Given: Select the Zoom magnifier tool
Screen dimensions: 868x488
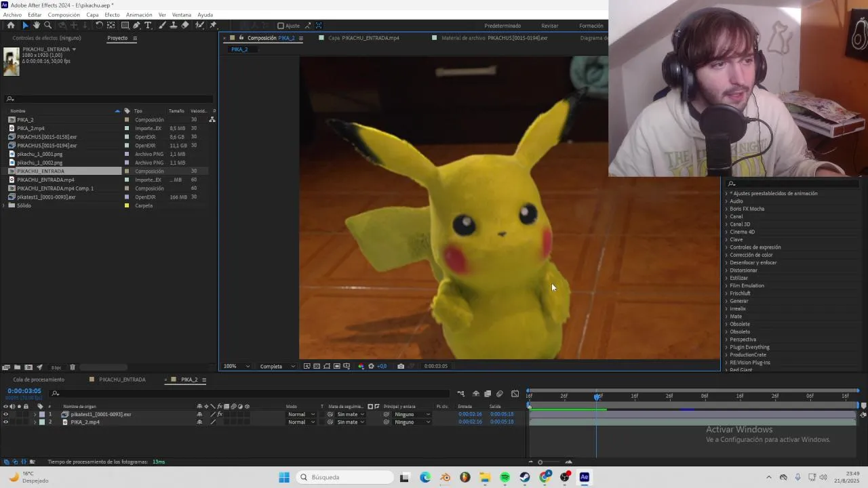Looking at the screenshot, I should tap(47, 25).
